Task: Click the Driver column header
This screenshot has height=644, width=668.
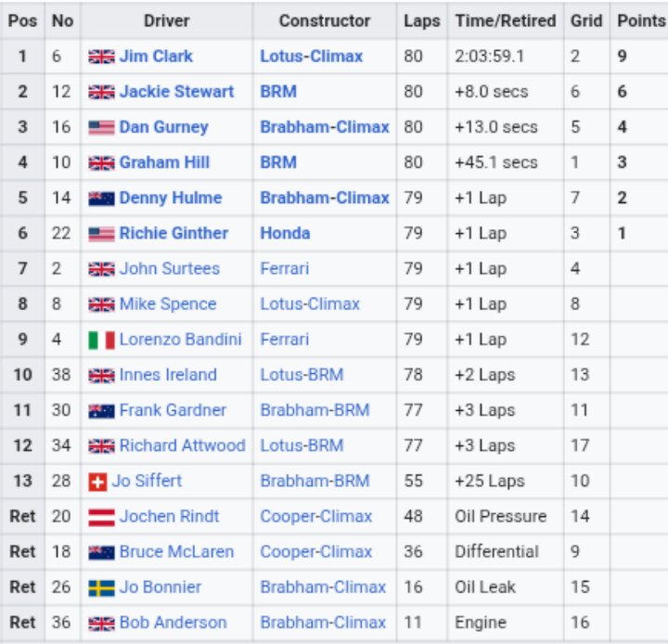Action: coord(167,20)
